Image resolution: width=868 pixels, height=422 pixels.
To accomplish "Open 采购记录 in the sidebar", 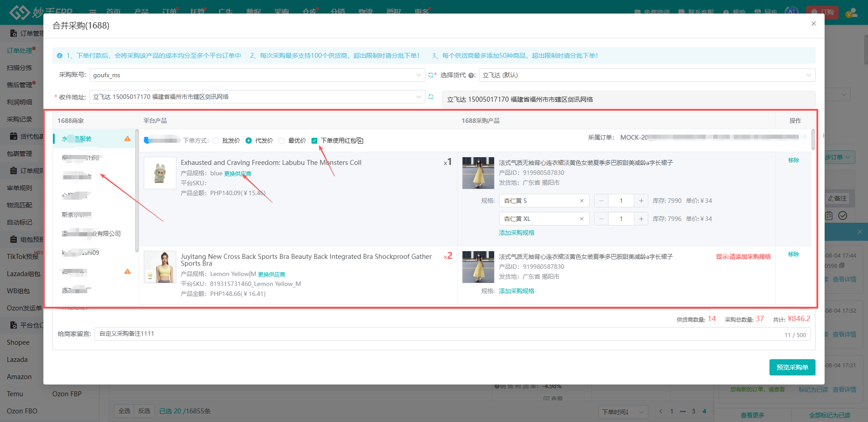I will point(19,119).
